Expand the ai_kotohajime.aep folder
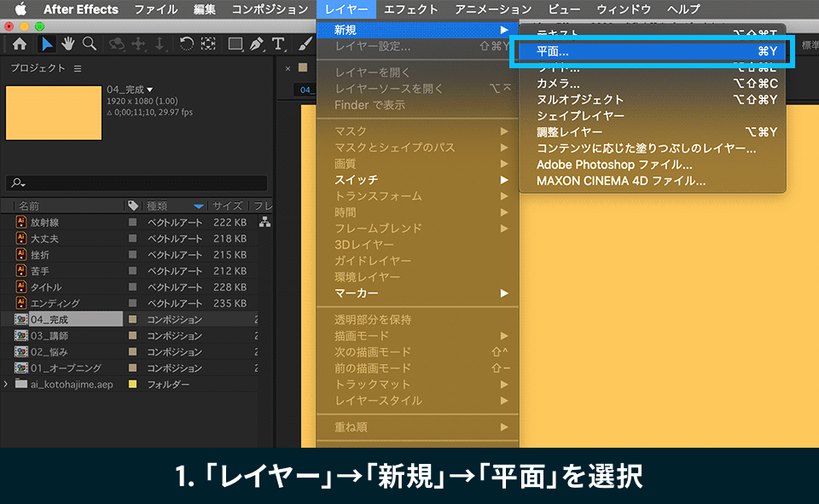The height and width of the screenshot is (504, 819). [x=6, y=384]
